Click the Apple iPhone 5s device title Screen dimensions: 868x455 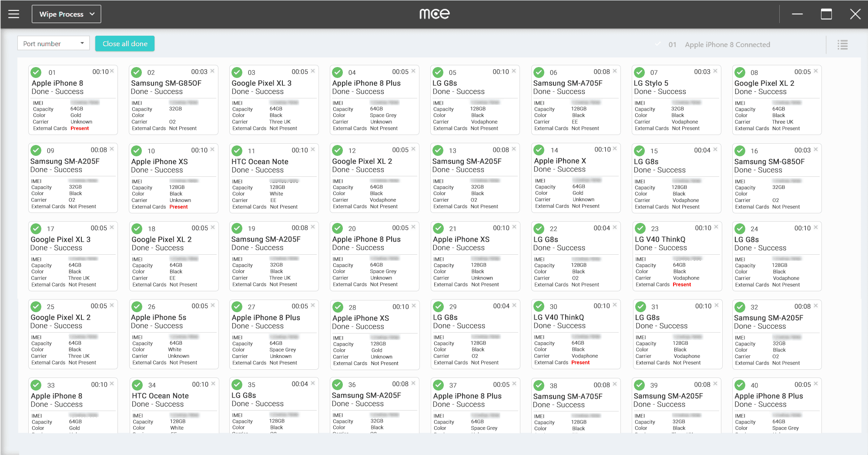(158, 317)
